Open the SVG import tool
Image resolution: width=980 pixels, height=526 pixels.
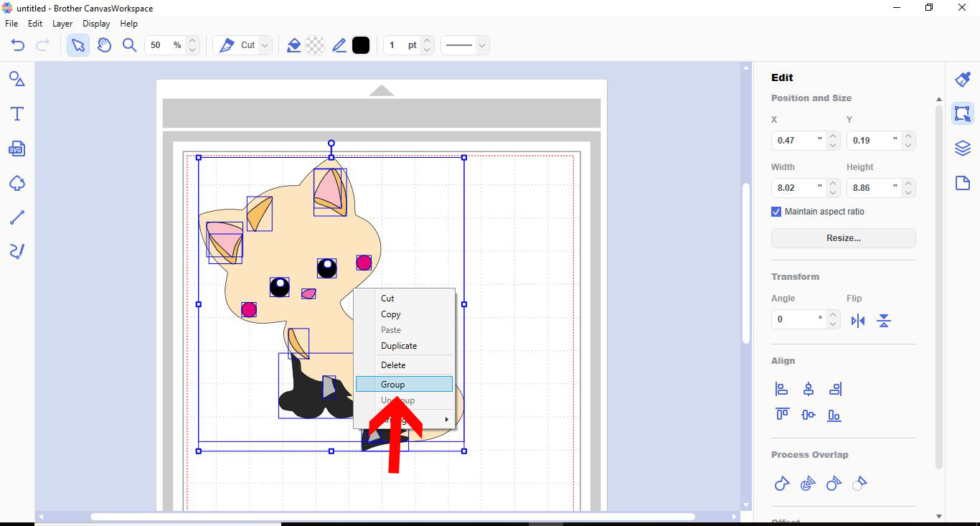[x=16, y=149]
